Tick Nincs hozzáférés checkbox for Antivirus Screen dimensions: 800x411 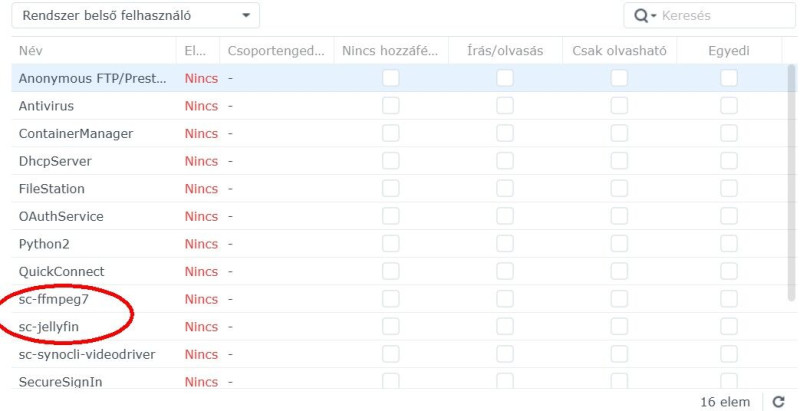[390, 105]
